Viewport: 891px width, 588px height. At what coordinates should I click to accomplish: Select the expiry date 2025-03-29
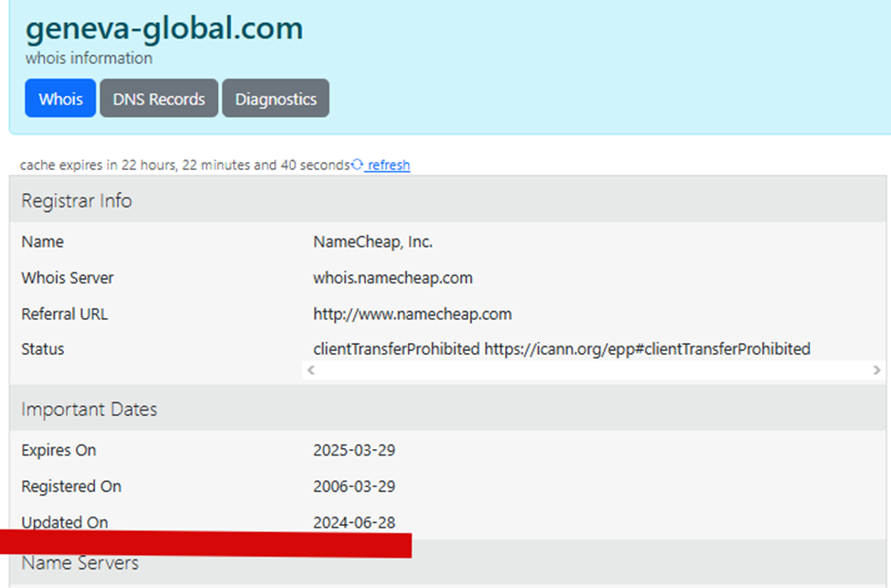(x=354, y=450)
